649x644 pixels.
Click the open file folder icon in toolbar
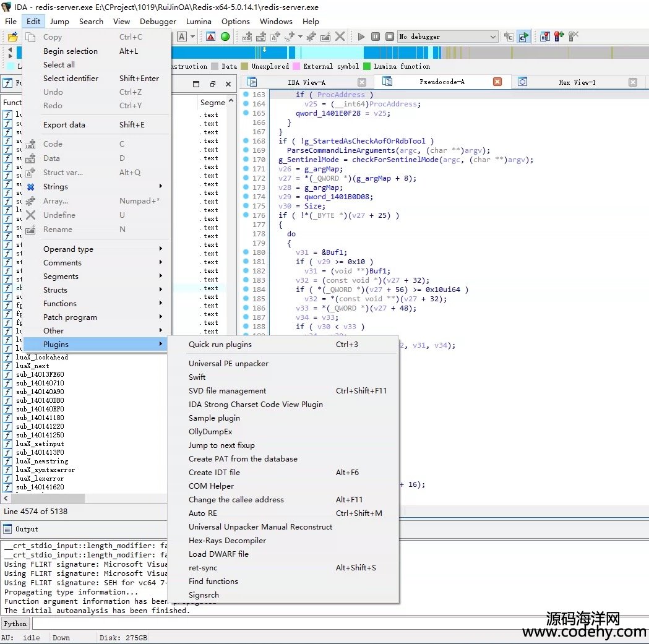(x=13, y=36)
